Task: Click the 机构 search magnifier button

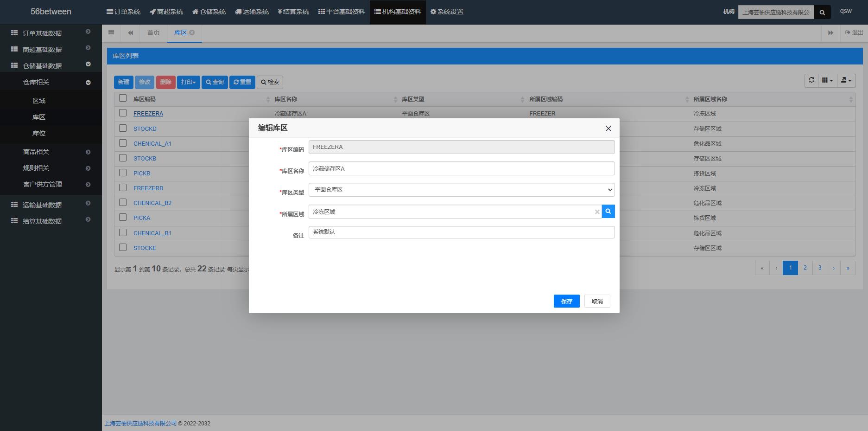Action: [822, 12]
